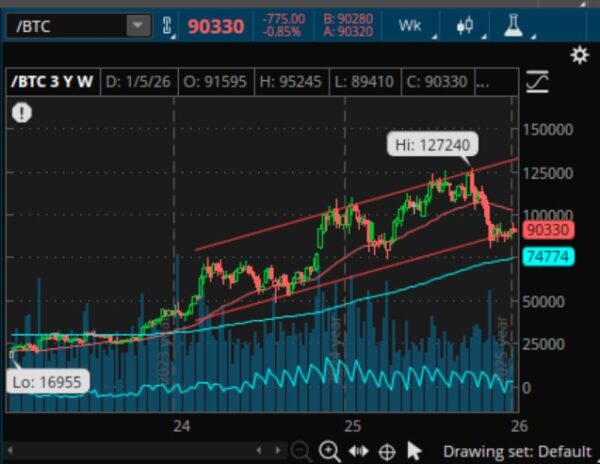This screenshot has height=464, width=600.
Task: Open the candlestick chart style menu
Action: [x=464, y=25]
